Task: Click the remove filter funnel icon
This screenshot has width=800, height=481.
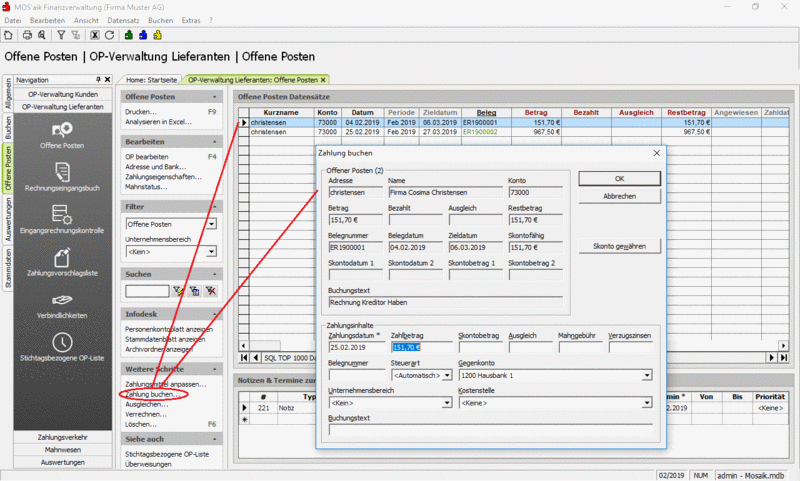Action: [76, 35]
